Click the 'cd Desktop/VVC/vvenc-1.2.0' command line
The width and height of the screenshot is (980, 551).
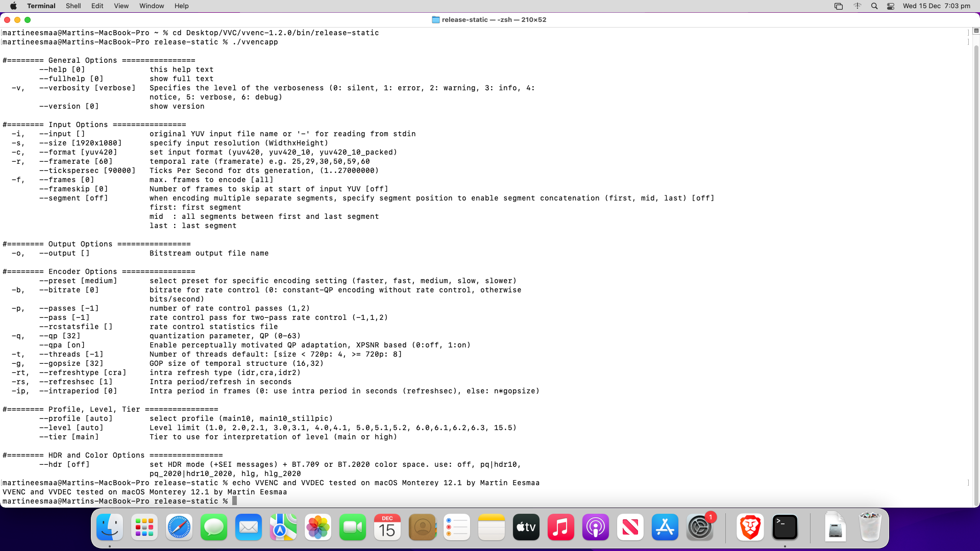(x=276, y=33)
